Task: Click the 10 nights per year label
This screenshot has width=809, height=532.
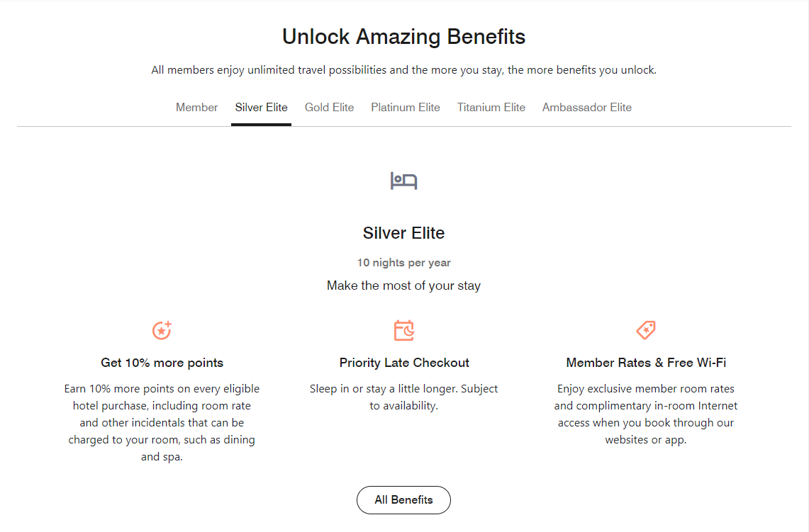Action: click(403, 262)
